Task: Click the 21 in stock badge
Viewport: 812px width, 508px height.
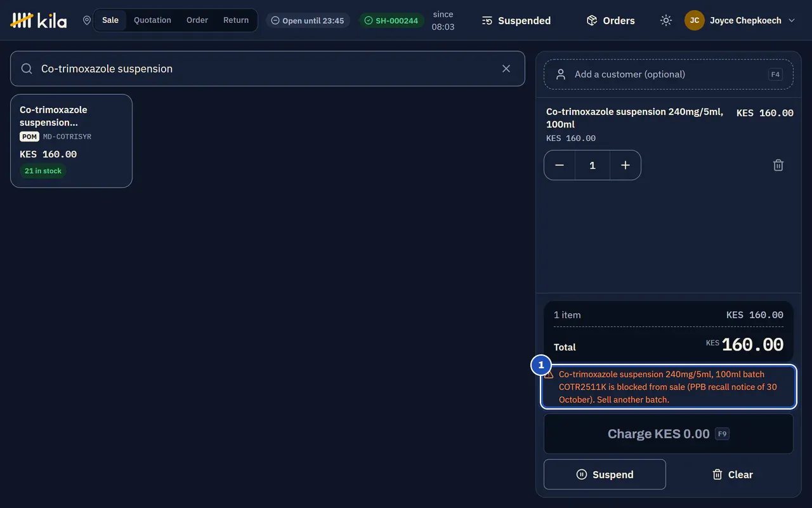Action: (x=43, y=171)
